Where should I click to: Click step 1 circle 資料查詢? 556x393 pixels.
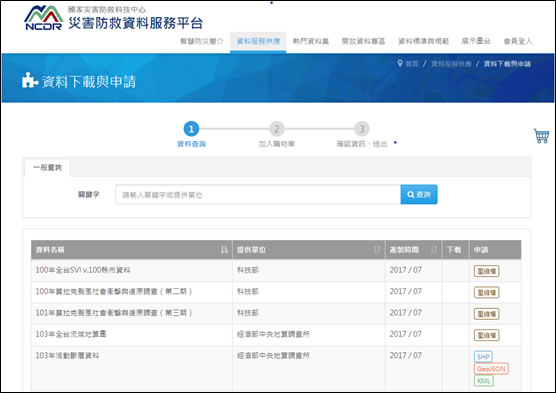pyautogui.click(x=191, y=129)
